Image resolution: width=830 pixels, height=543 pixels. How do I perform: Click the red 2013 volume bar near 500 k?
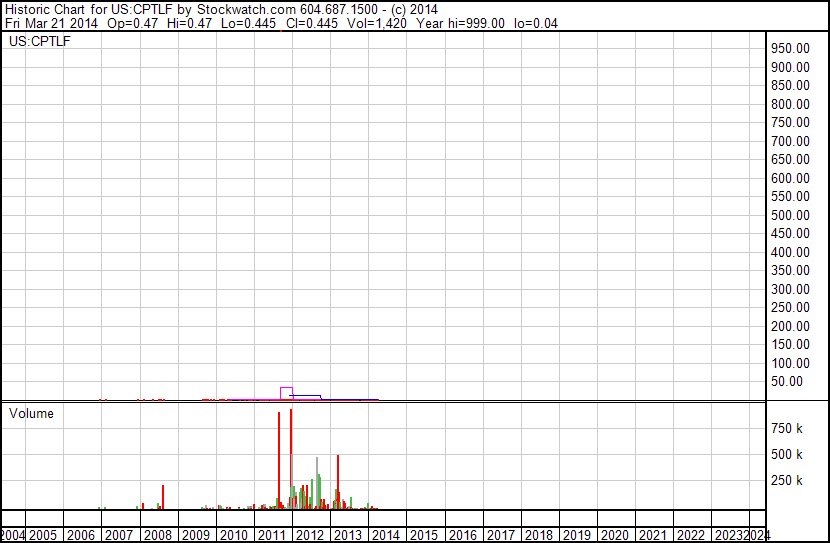[x=338, y=482]
